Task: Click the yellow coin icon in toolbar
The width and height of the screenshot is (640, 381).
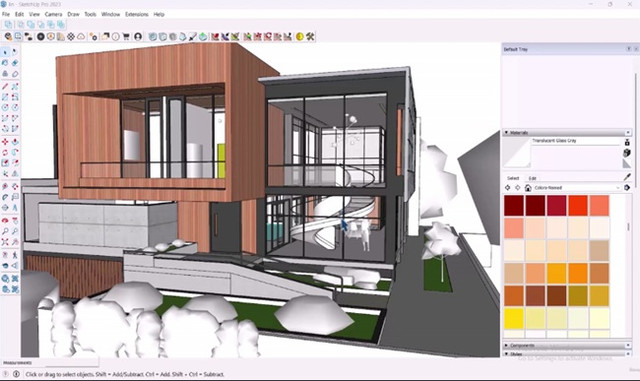Action: point(300,37)
